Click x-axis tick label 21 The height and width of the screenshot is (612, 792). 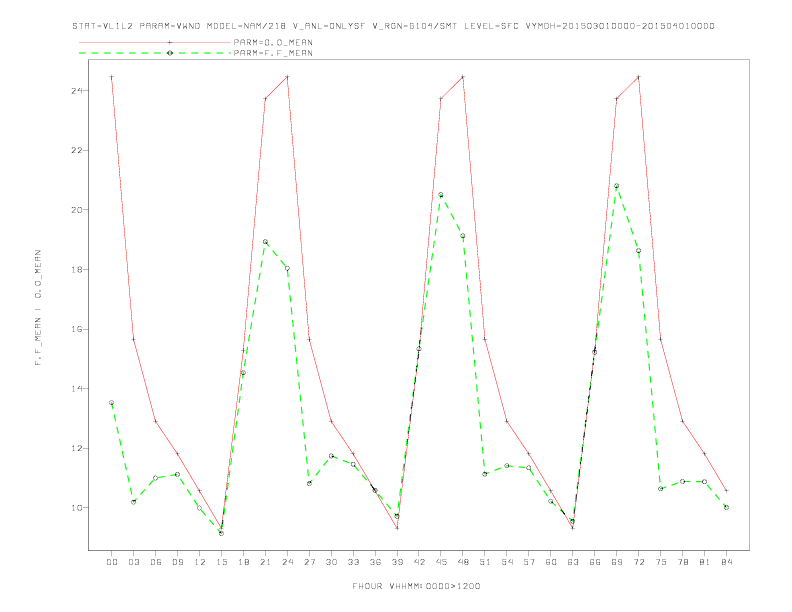point(265,562)
